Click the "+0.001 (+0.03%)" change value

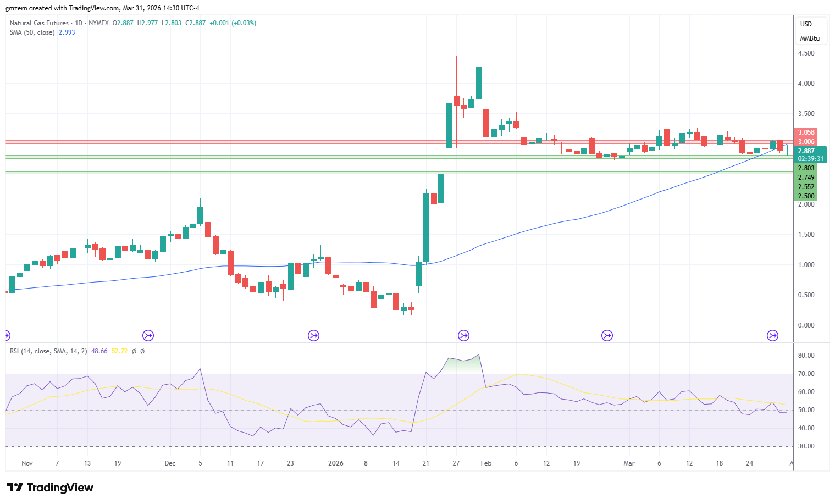[233, 23]
